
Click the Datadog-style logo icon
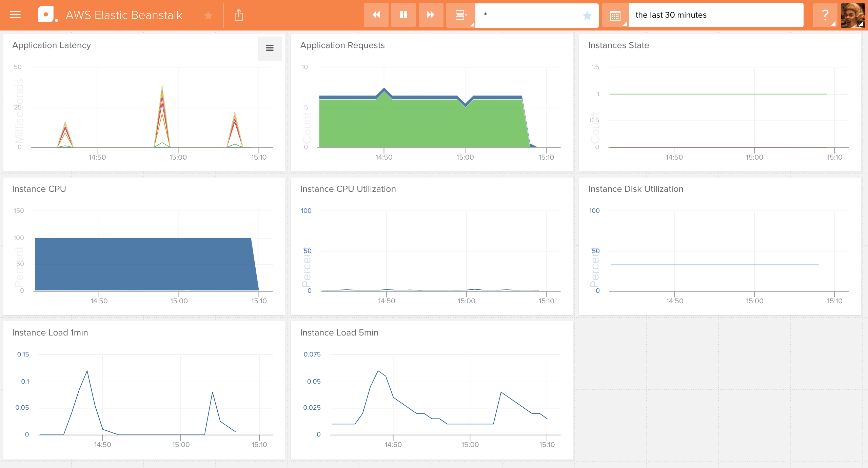[x=47, y=15]
